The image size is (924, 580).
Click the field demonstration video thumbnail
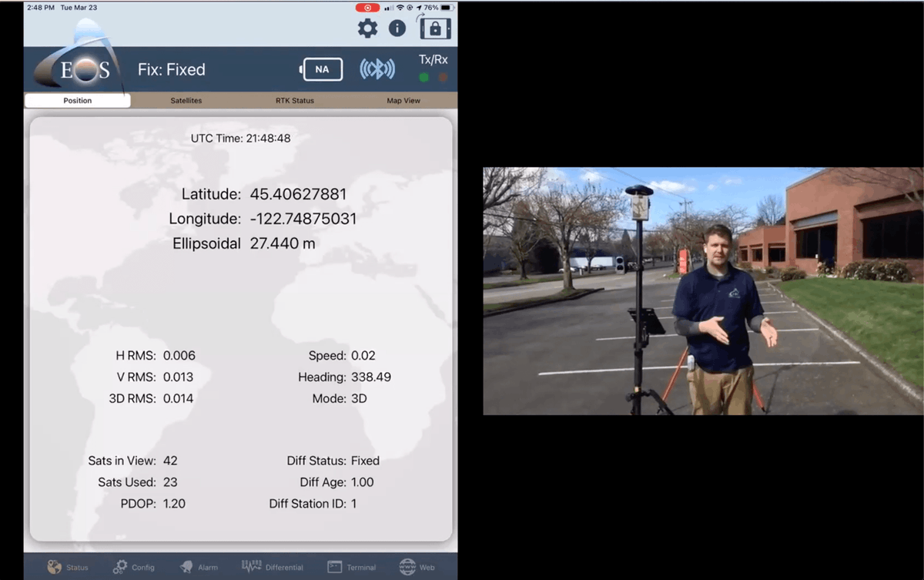point(703,291)
